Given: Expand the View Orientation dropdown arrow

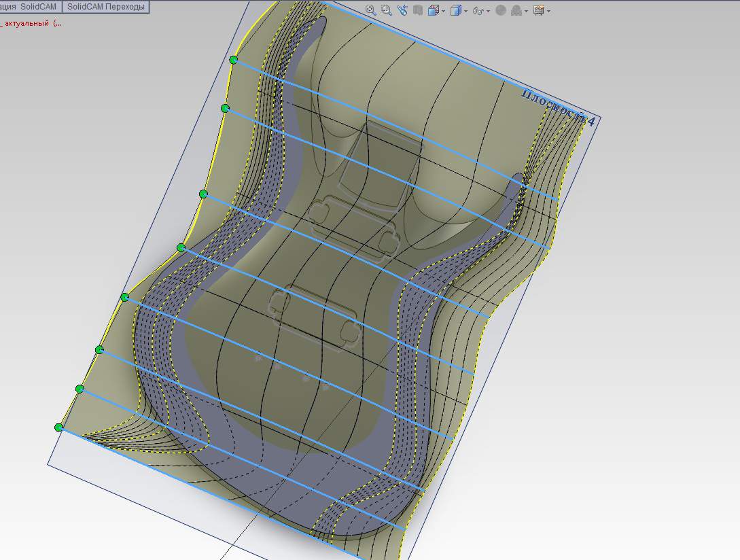Looking at the screenshot, I should click(443, 11).
